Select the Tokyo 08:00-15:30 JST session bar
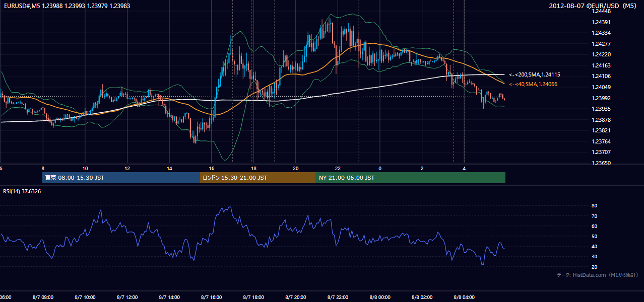 click(121, 178)
